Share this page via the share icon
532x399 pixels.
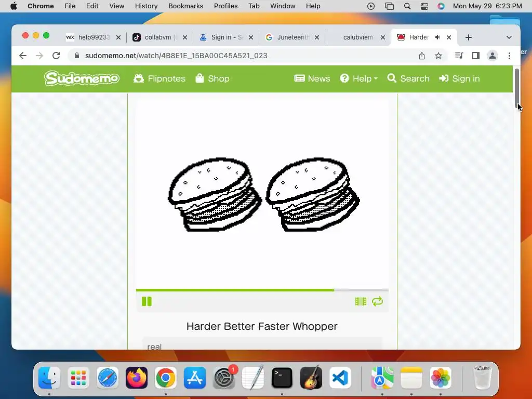[422, 56]
